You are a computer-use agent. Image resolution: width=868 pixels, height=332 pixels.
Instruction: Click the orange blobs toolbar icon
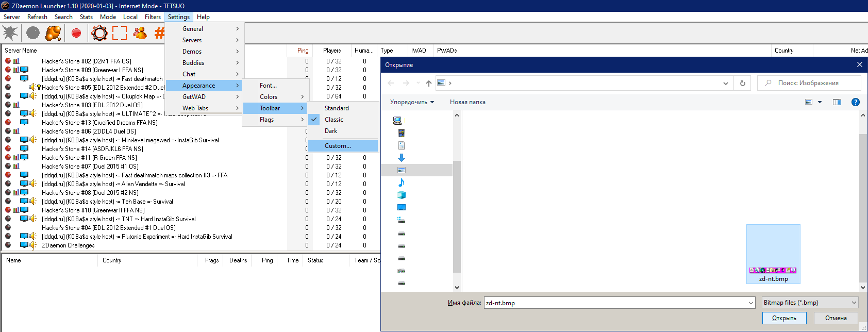(53, 33)
